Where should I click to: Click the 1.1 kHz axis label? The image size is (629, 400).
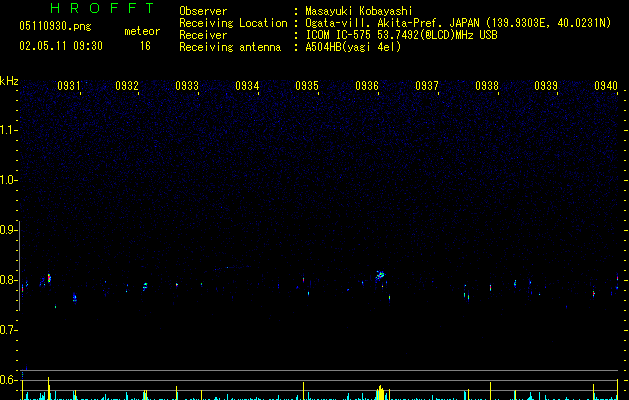8,130
